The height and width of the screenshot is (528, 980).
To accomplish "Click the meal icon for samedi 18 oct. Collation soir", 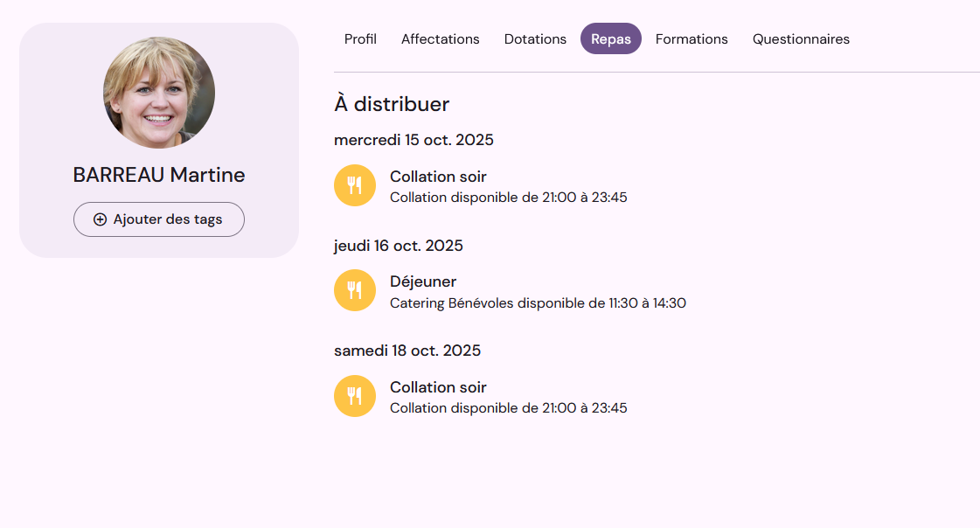I will pyautogui.click(x=354, y=396).
